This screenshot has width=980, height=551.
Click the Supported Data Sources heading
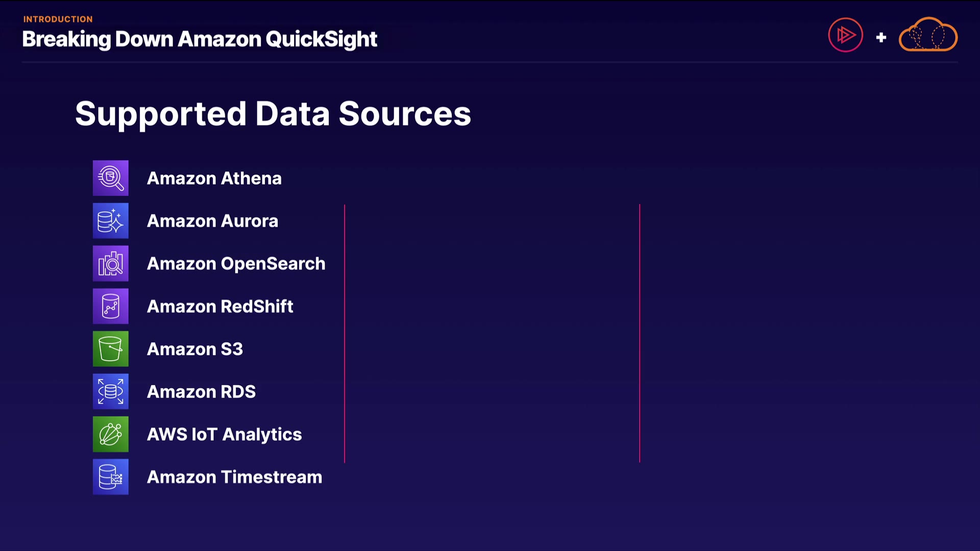point(273,113)
